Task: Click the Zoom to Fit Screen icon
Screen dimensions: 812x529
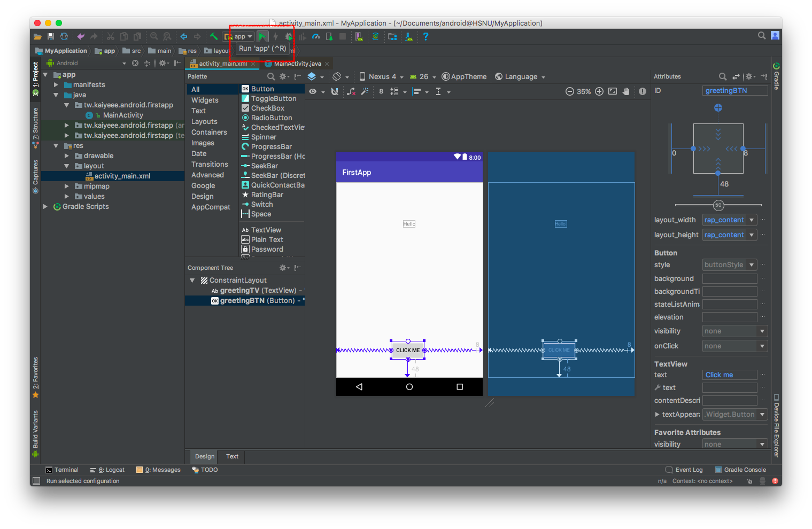Action: coord(613,91)
